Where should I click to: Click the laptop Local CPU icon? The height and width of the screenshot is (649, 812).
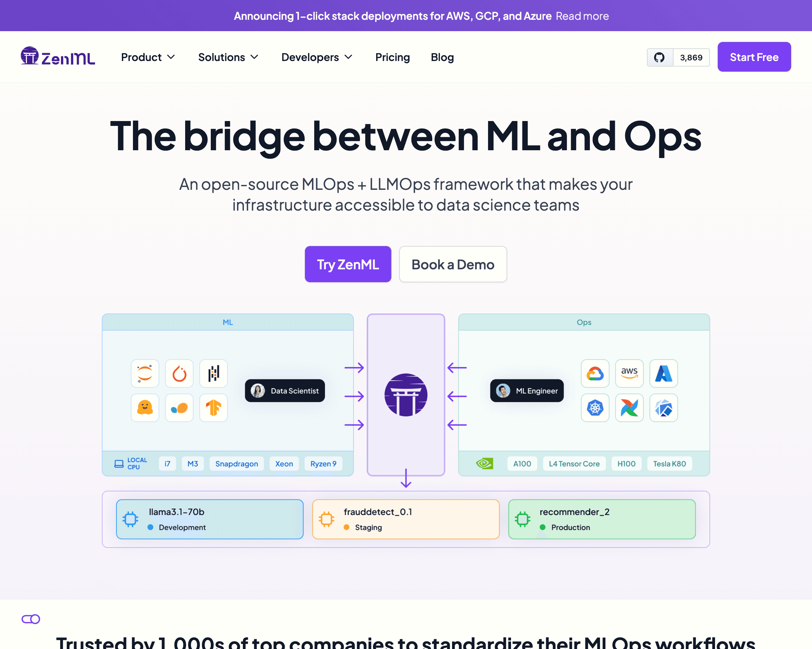point(119,464)
